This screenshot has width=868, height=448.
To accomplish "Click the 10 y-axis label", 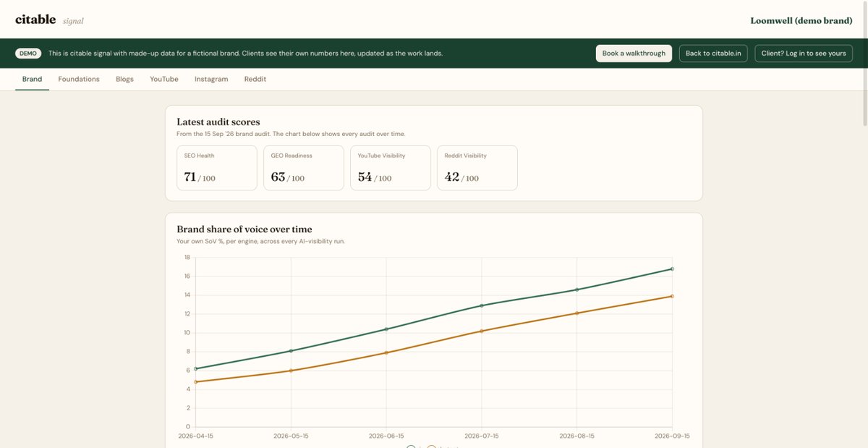I will [x=187, y=332].
